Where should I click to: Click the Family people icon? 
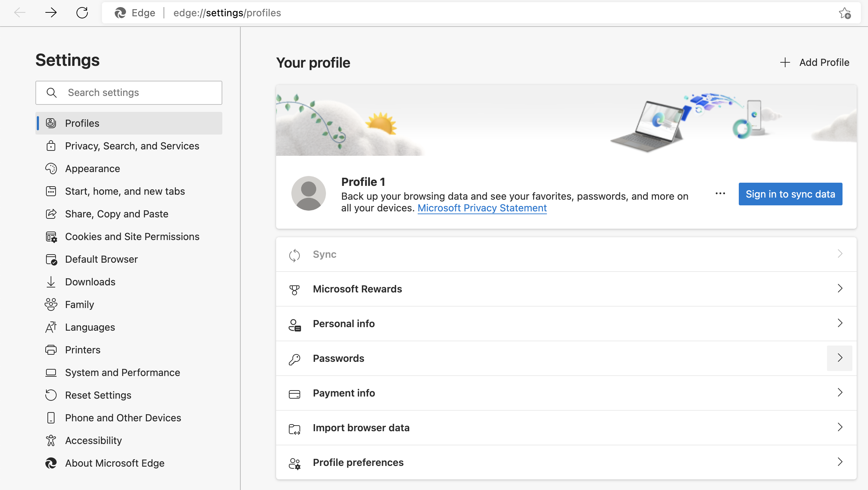(x=51, y=304)
